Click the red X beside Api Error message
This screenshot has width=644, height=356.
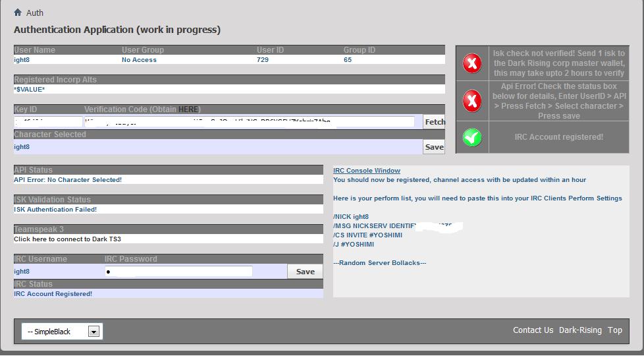pyautogui.click(x=472, y=101)
